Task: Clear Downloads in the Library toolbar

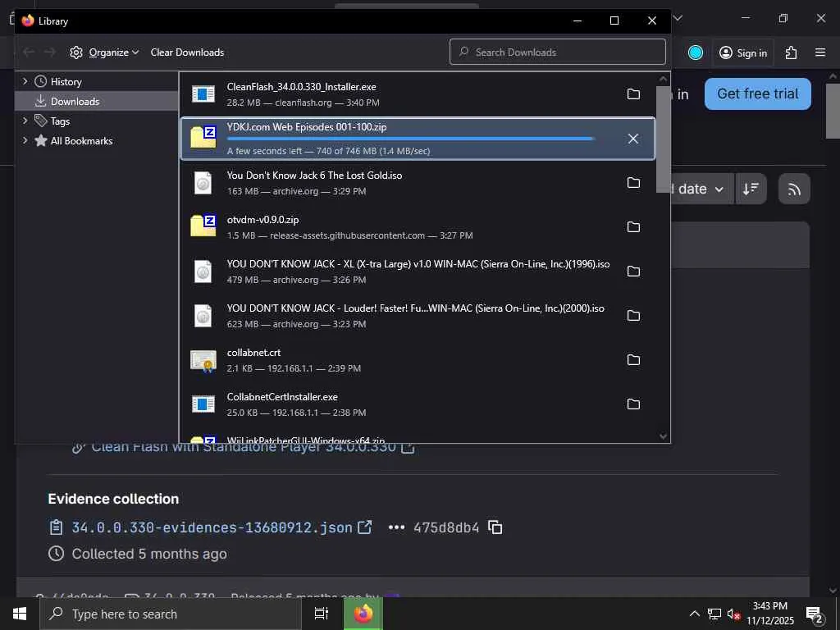Action: (188, 52)
